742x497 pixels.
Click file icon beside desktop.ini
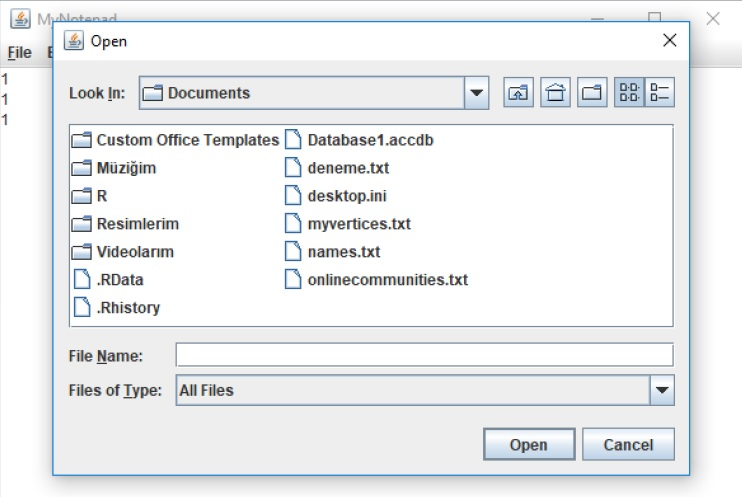click(x=293, y=195)
